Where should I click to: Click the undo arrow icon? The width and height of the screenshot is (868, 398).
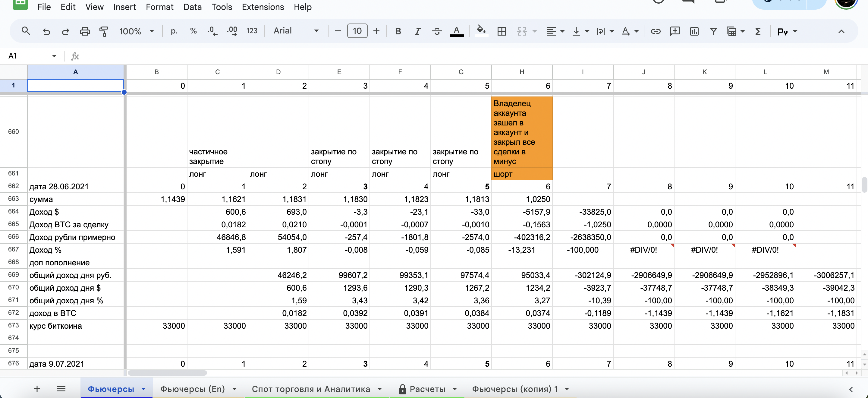[x=46, y=31]
